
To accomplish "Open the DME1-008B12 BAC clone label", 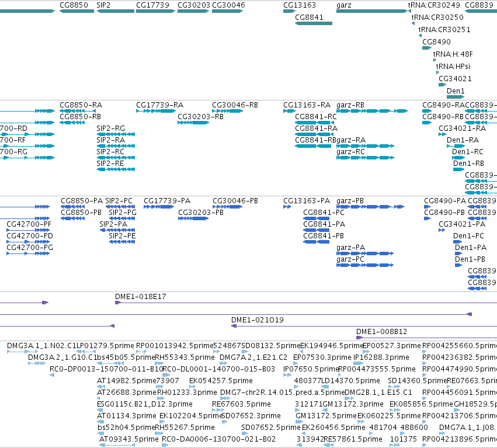I will tap(381, 332).
